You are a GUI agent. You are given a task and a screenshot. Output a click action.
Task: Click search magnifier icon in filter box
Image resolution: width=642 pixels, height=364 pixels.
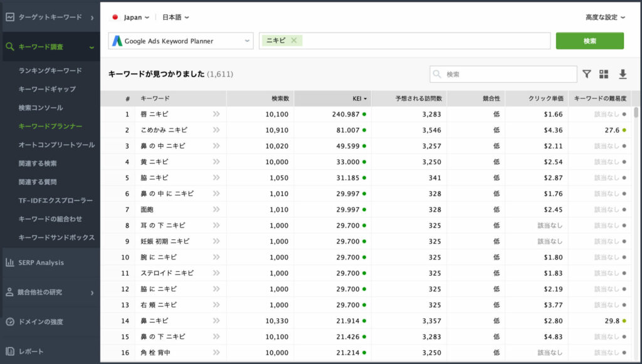point(437,74)
